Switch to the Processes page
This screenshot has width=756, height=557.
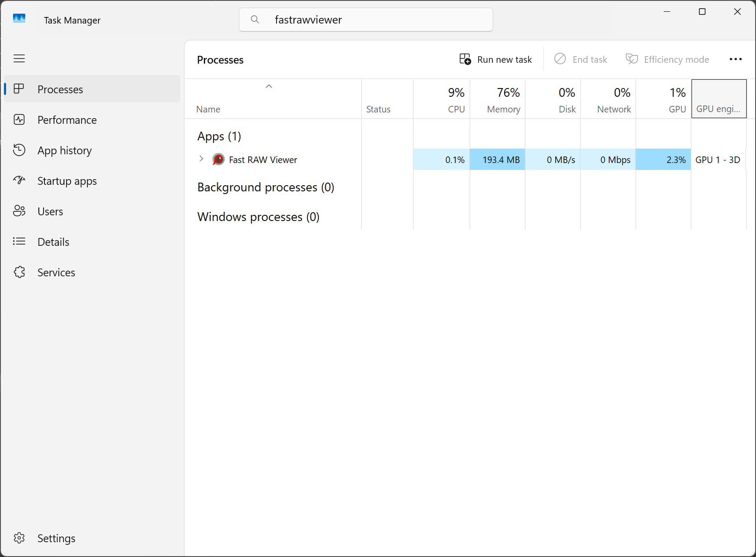click(x=92, y=89)
